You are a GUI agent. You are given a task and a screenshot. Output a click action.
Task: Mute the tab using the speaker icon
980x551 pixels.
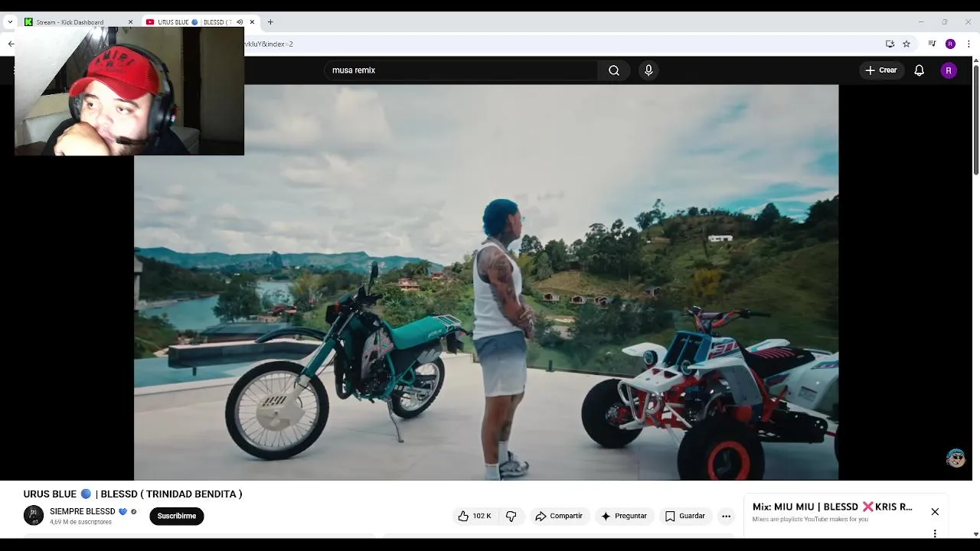tap(240, 22)
